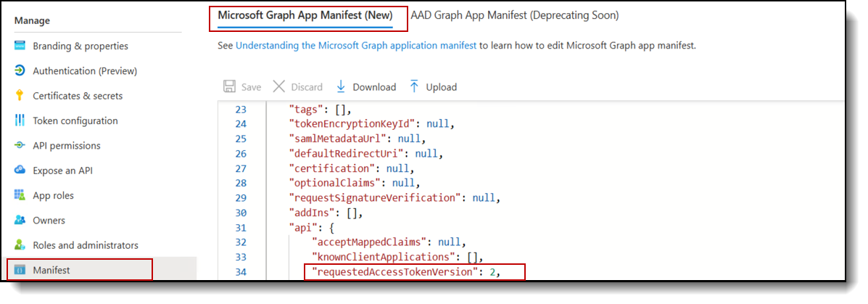Click the Branding & properties icon

click(x=20, y=46)
